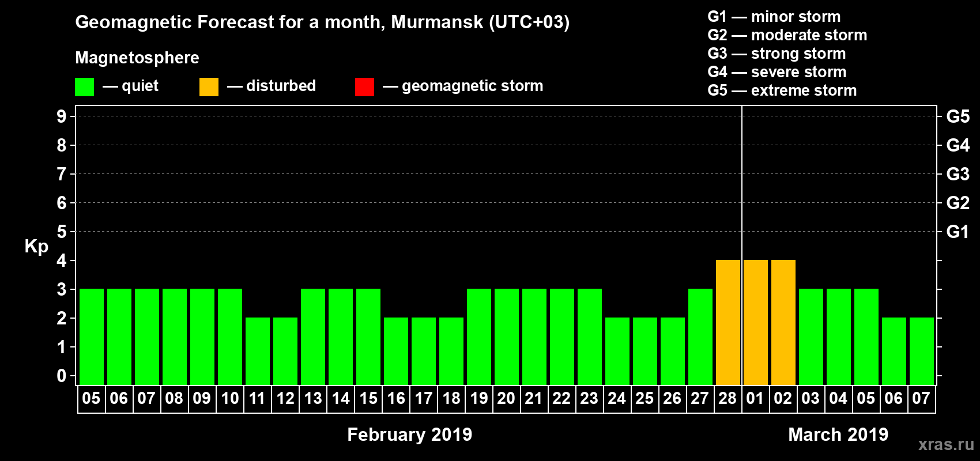Click the 'quiet' legend label

140,86
